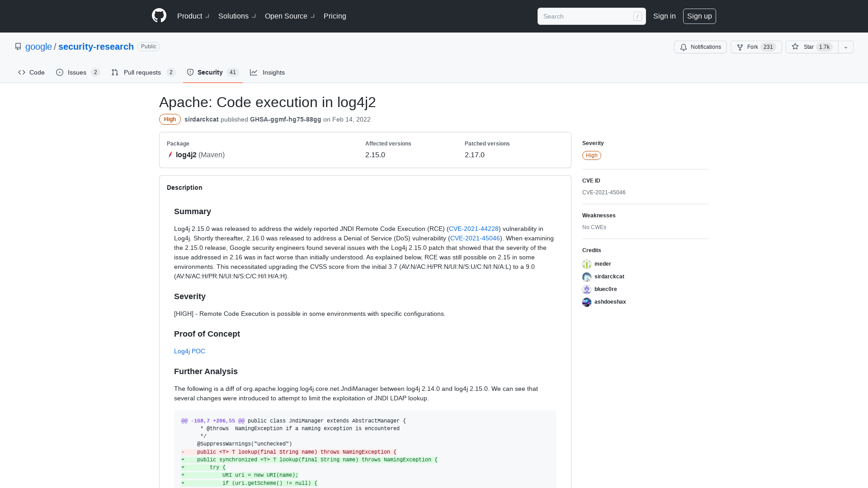Expand the Product menu
This screenshot has width=868, height=488.
[x=193, y=16]
